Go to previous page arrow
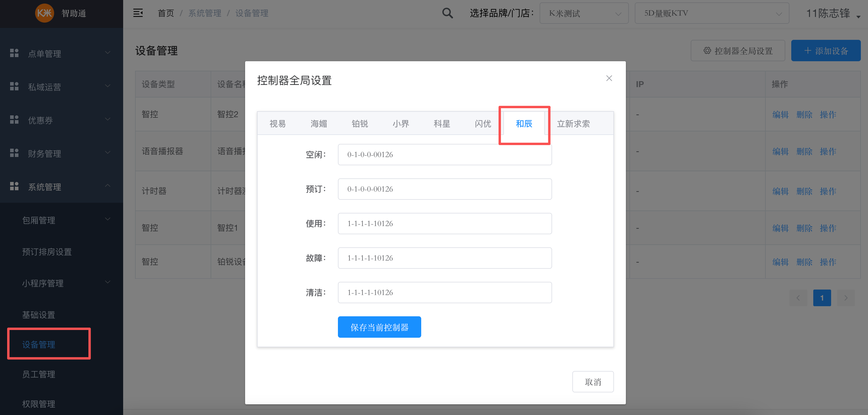The width and height of the screenshot is (868, 415). coord(798,298)
